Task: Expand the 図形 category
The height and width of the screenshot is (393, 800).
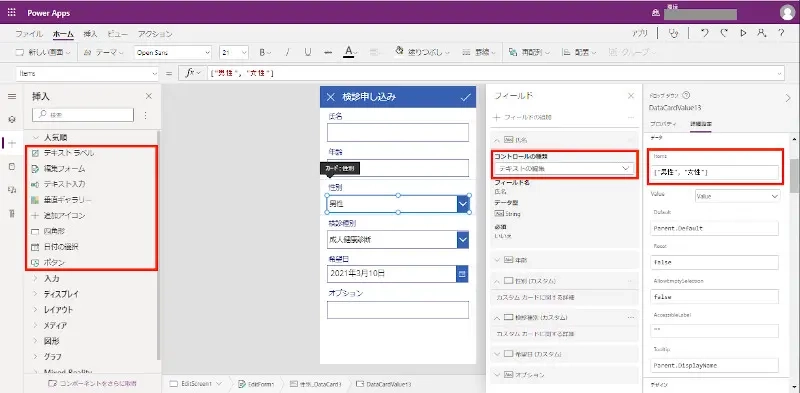Action: (x=36, y=341)
